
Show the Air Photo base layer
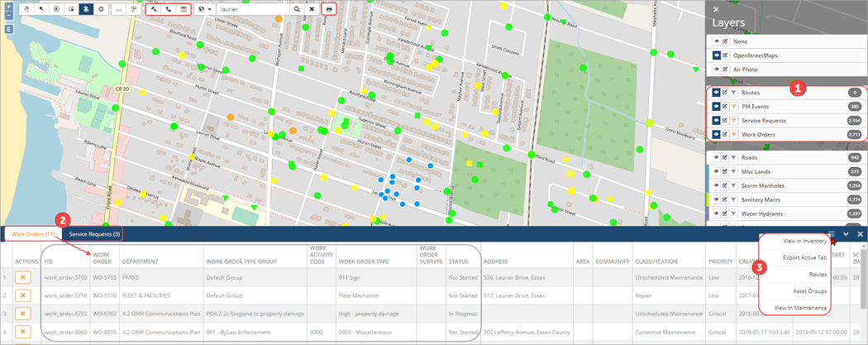pos(716,69)
